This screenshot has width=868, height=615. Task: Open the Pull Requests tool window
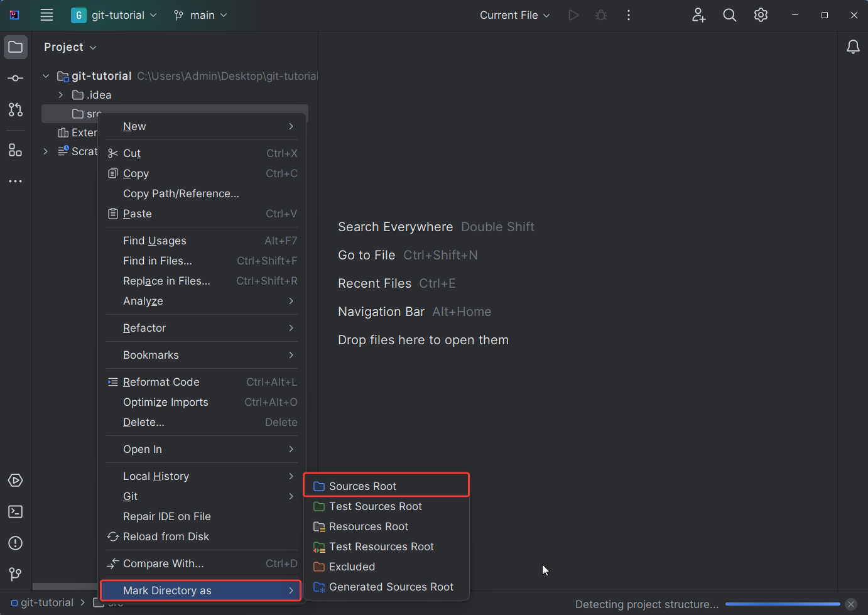(16, 110)
